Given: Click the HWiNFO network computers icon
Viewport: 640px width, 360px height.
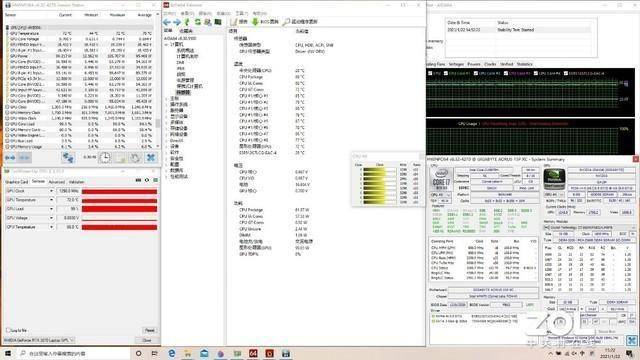Looking at the screenshot, I should point(68,158).
